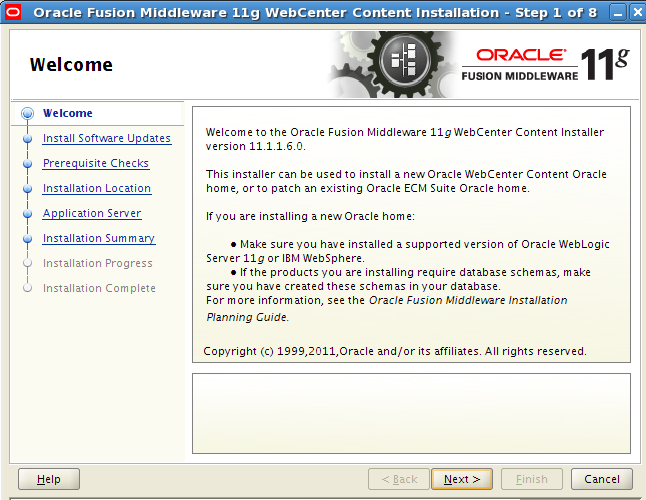Image resolution: width=646 pixels, height=500 pixels.
Task: Click the Welcome step bullet icon
Action: click(x=28, y=113)
